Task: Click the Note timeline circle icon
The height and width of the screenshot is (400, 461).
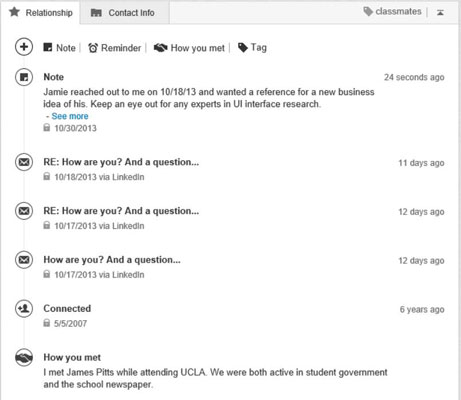Action: pyautogui.click(x=24, y=77)
